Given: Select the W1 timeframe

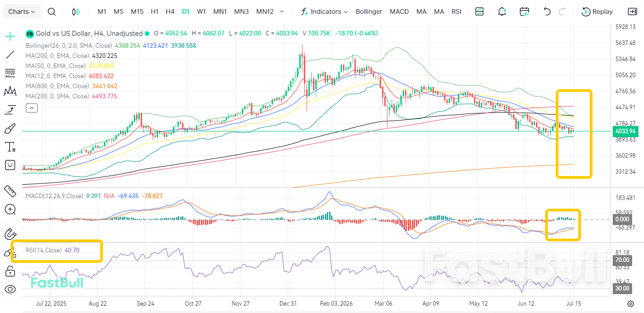Looking at the screenshot, I should coord(201,11).
